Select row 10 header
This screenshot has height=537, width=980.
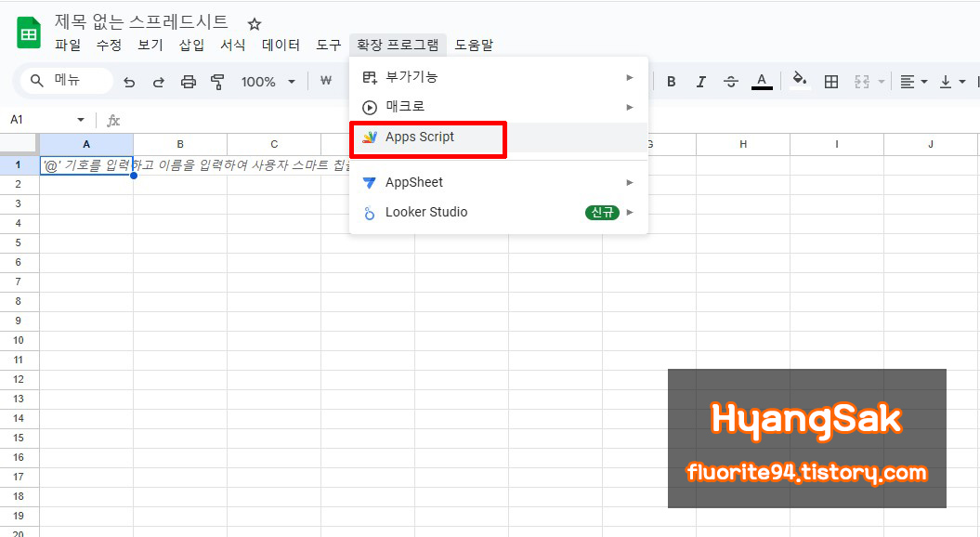click(20, 340)
